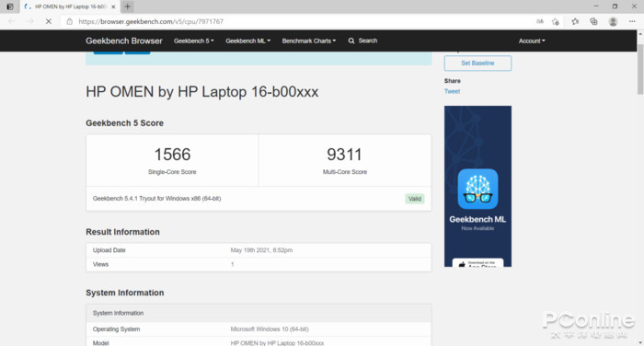Stop loading the page
Image resolution: width=644 pixels, height=346 pixels.
(x=49, y=21)
